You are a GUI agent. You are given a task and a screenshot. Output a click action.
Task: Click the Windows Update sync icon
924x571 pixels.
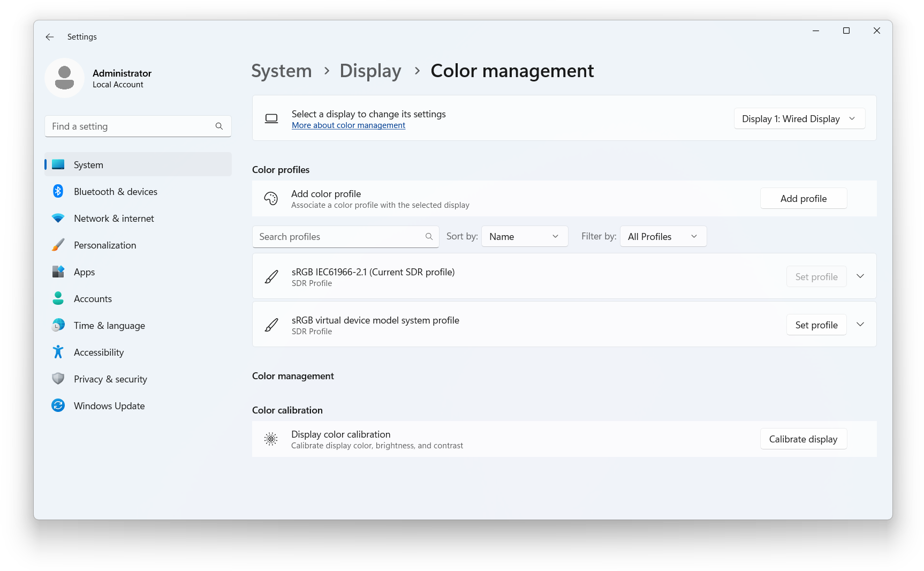58,405
